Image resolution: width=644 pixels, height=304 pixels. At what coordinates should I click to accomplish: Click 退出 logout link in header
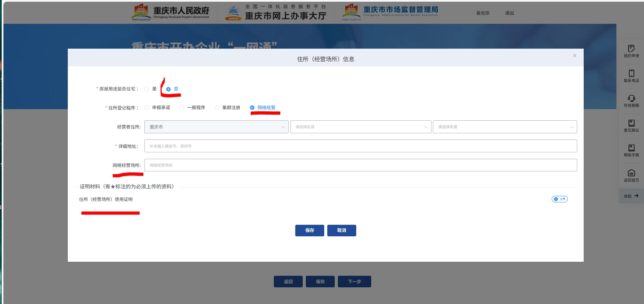tap(509, 13)
